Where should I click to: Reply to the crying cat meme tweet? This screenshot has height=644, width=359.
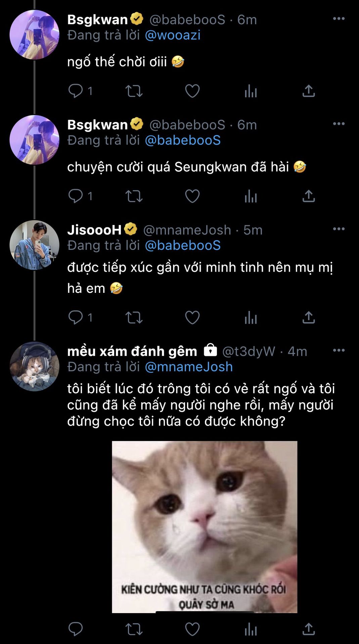[76, 629]
